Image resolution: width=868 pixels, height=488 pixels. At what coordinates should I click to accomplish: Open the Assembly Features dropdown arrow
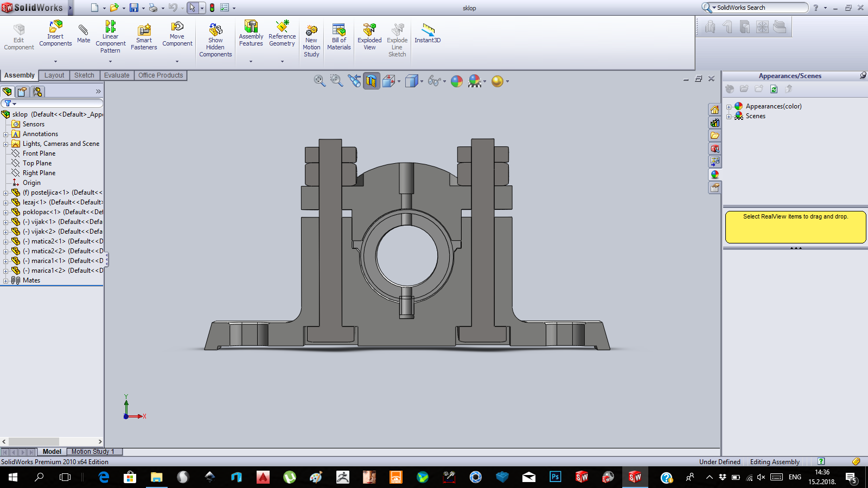pos(251,61)
